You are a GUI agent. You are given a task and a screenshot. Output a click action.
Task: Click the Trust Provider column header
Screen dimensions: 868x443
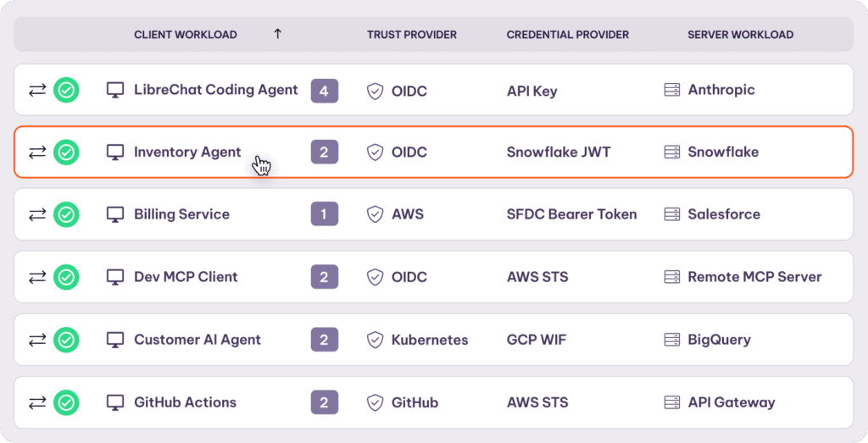pos(411,35)
